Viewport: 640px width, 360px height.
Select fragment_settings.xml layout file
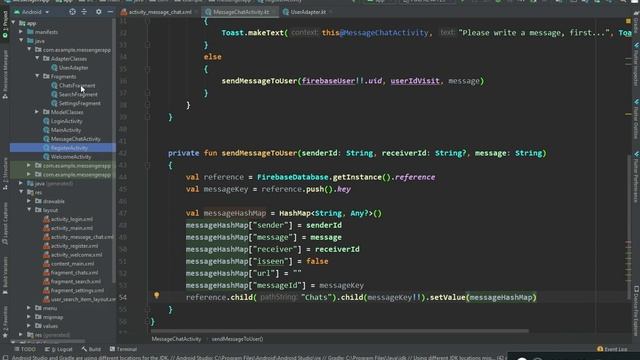click(x=73, y=291)
